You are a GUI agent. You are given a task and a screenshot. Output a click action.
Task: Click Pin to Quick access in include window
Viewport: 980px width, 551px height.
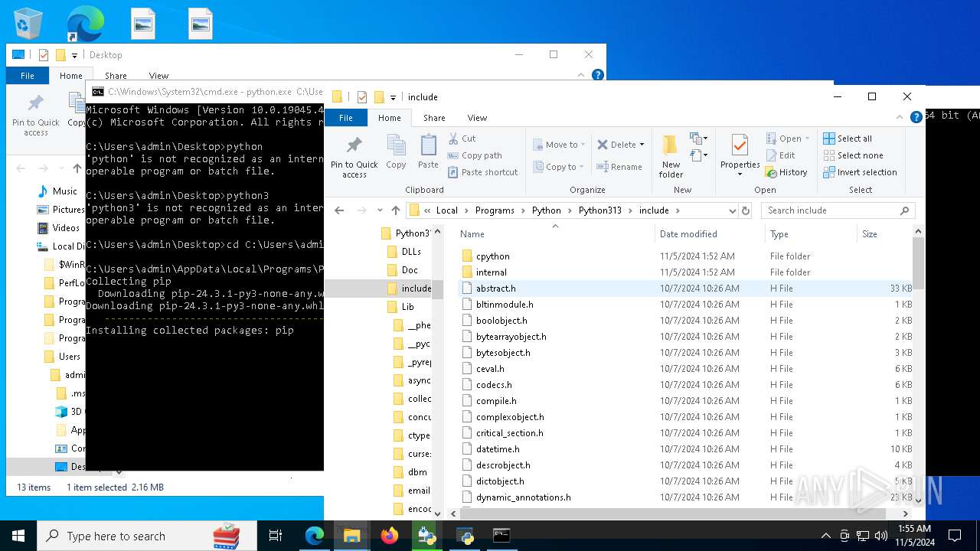click(354, 158)
